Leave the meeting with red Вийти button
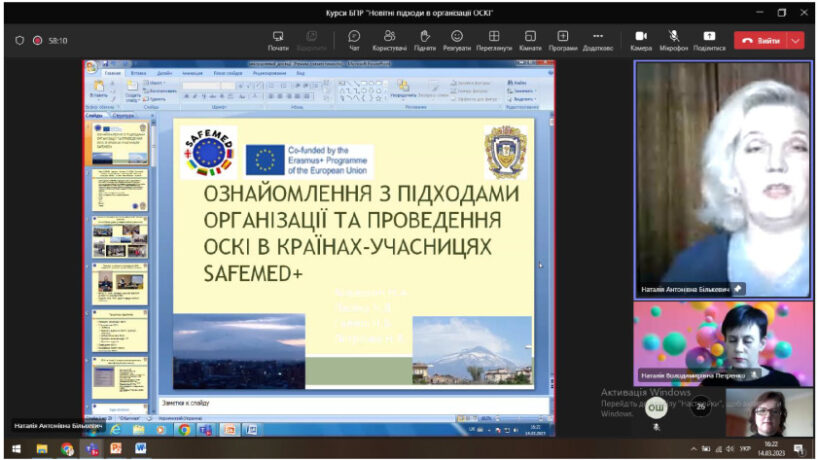The width and height of the screenshot is (818, 460). tap(760, 41)
